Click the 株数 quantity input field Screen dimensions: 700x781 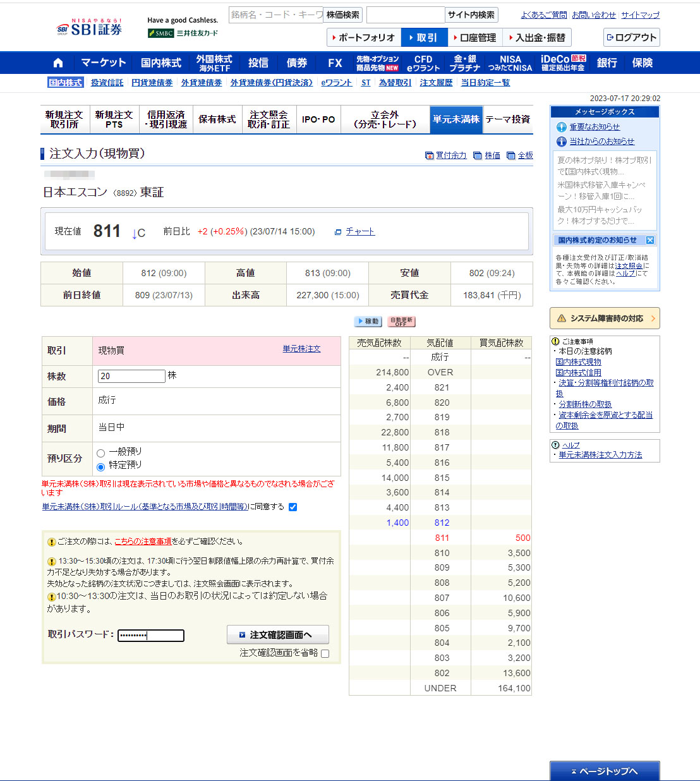131,376
